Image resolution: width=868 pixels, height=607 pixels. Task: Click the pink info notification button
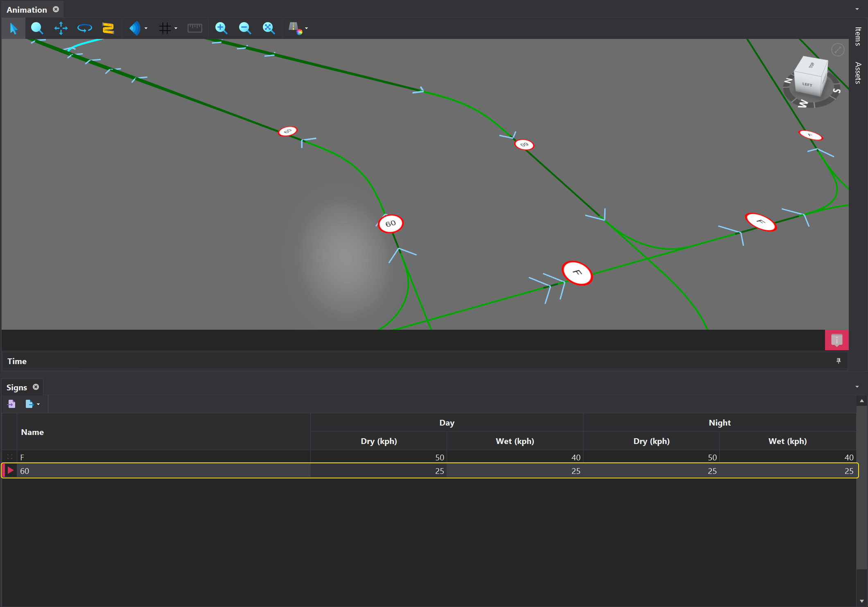pyautogui.click(x=836, y=340)
